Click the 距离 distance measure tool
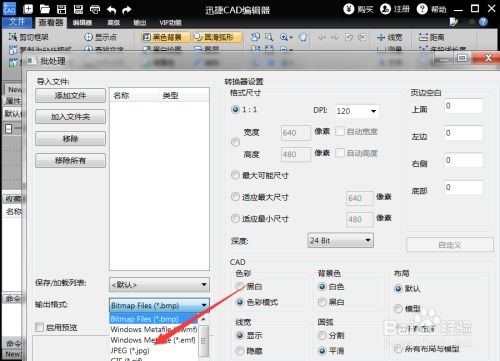This screenshot has width=500, height=361. tap(432, 37)
